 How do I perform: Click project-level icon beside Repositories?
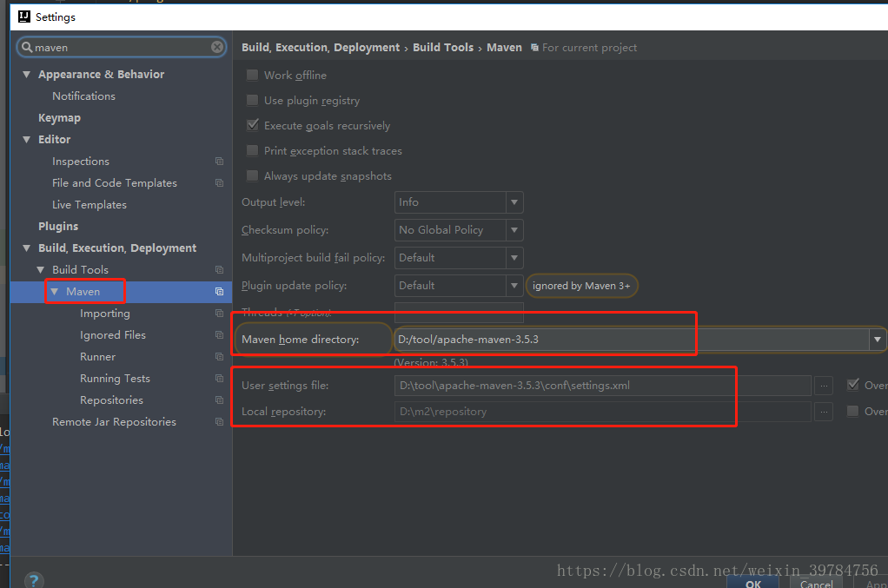[x=219, y=400]
